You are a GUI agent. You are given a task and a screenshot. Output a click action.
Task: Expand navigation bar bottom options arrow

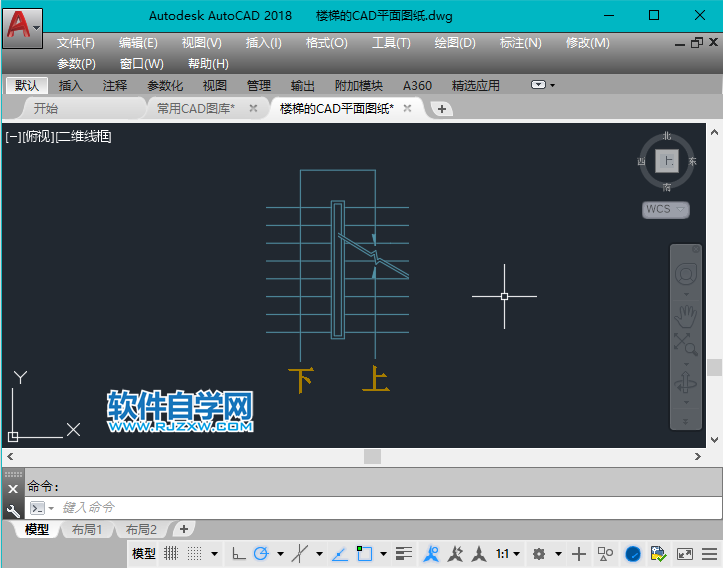pyautogui.click(x=686, y=421)
